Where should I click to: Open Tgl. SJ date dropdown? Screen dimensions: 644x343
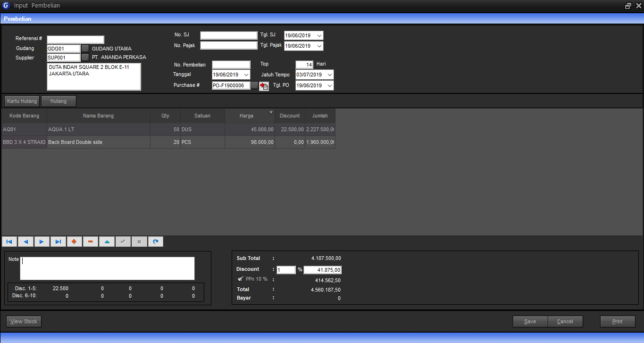tap(319, 35)
